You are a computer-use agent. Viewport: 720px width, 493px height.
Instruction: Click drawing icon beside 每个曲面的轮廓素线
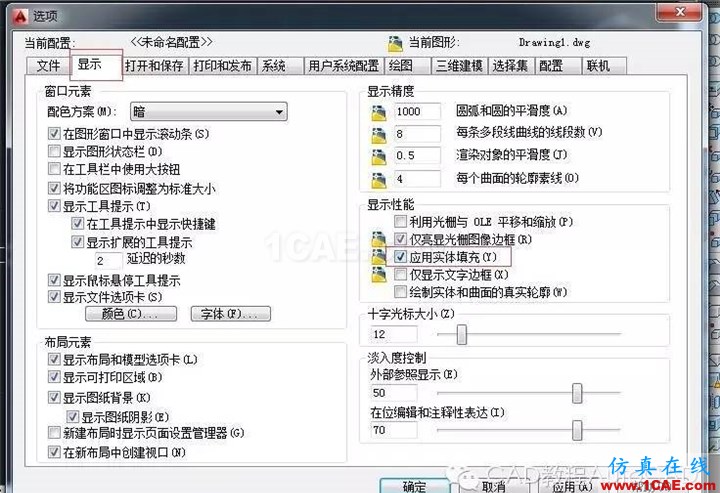(379, 179)
